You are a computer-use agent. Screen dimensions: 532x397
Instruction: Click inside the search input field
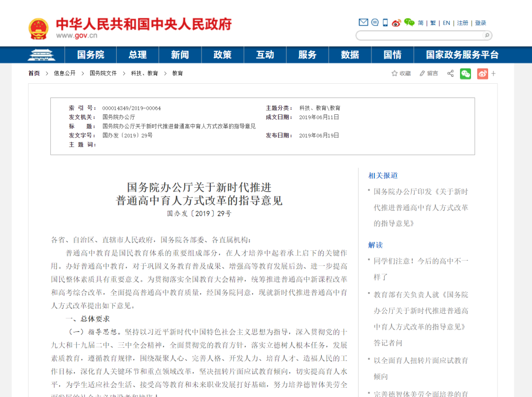[419, 35]
